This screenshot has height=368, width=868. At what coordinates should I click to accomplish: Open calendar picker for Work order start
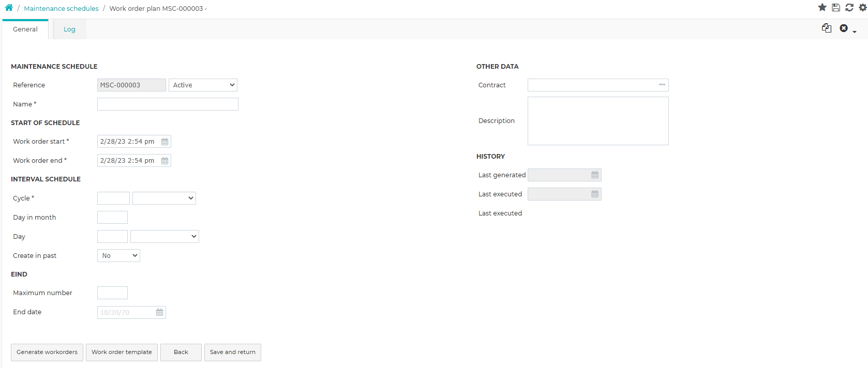[x=165, y=142]
